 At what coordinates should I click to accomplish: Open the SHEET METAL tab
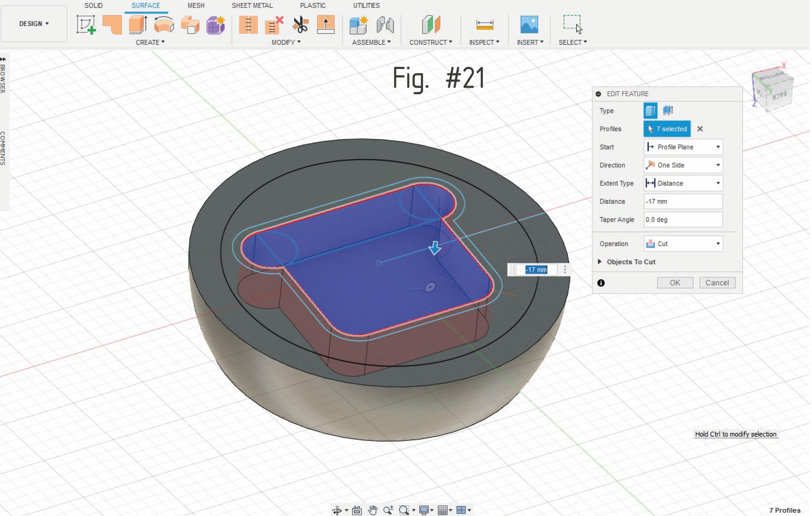252,5
